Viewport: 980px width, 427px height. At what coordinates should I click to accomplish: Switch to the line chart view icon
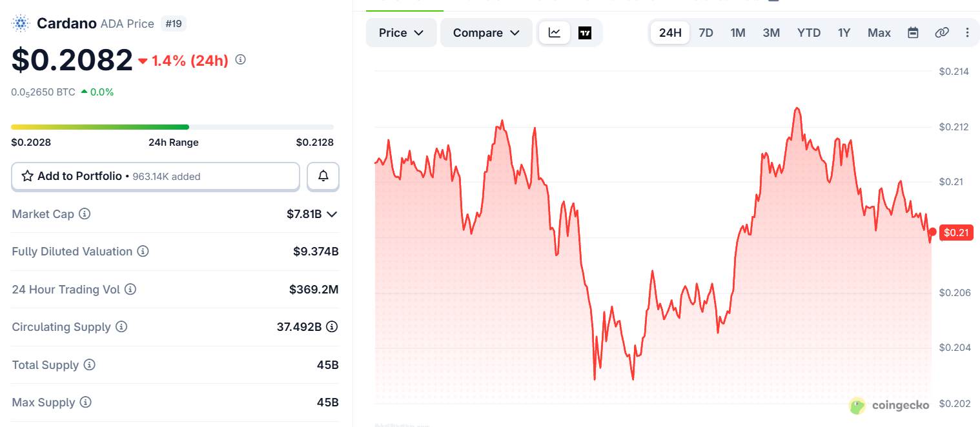555,32
